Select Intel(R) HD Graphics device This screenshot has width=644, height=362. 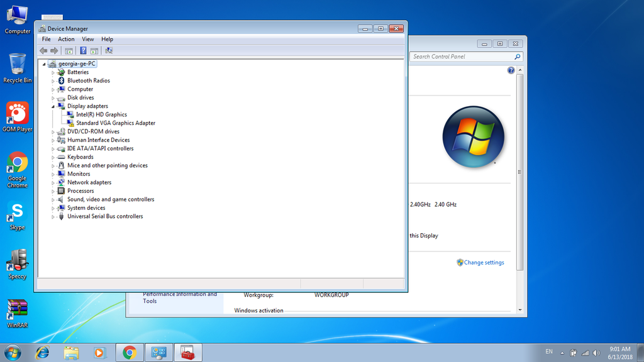(101, 114)
